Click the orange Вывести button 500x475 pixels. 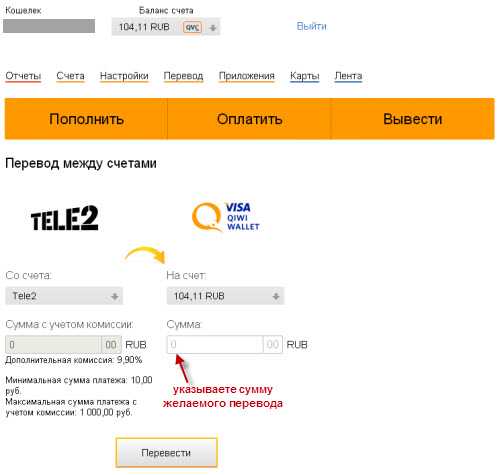413,119
